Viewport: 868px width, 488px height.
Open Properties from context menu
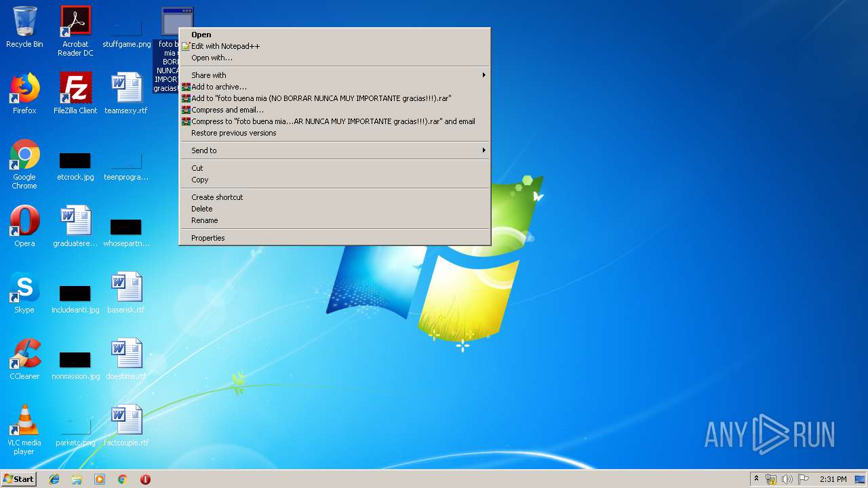pyautogui.click(x=334, y=238)
